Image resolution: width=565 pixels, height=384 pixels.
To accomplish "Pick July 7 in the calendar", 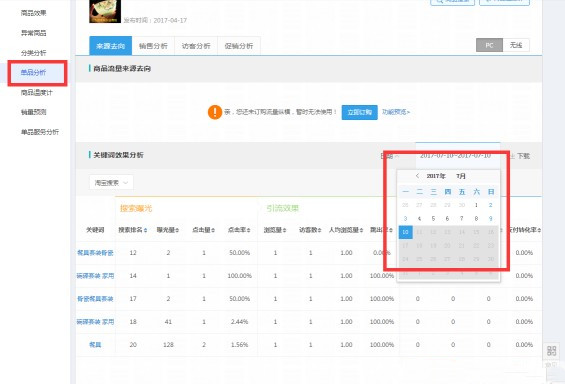I will click(462, 219).
